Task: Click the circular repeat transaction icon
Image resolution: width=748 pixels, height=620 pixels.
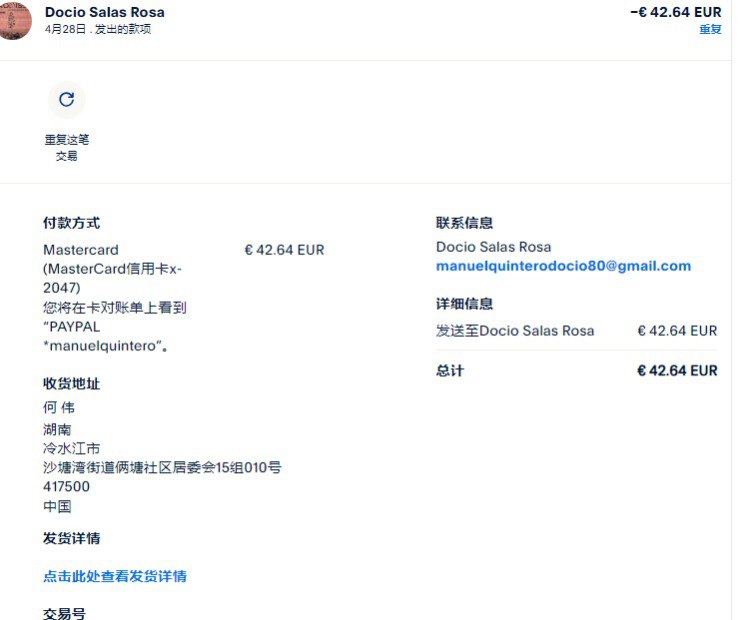Action: [66, 99]
